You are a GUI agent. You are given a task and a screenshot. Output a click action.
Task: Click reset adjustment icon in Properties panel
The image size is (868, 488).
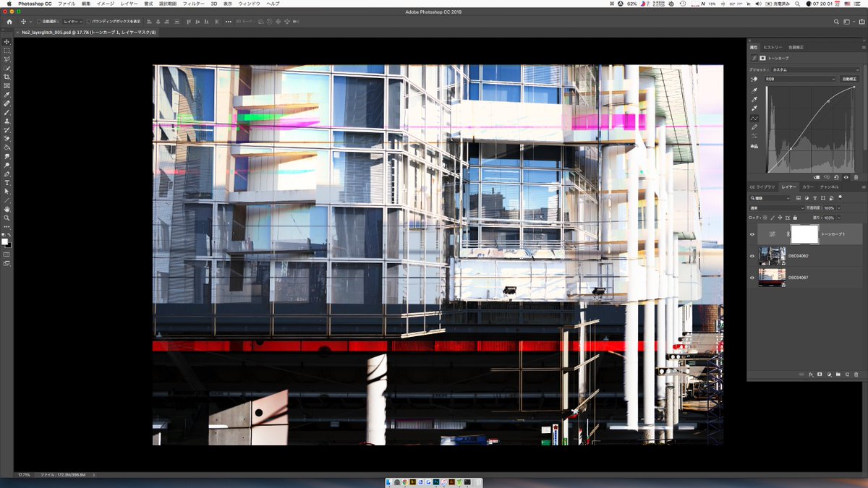837,177
